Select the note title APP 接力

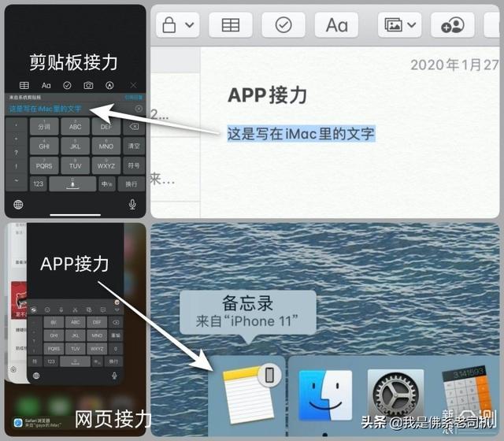coord(267,95)
